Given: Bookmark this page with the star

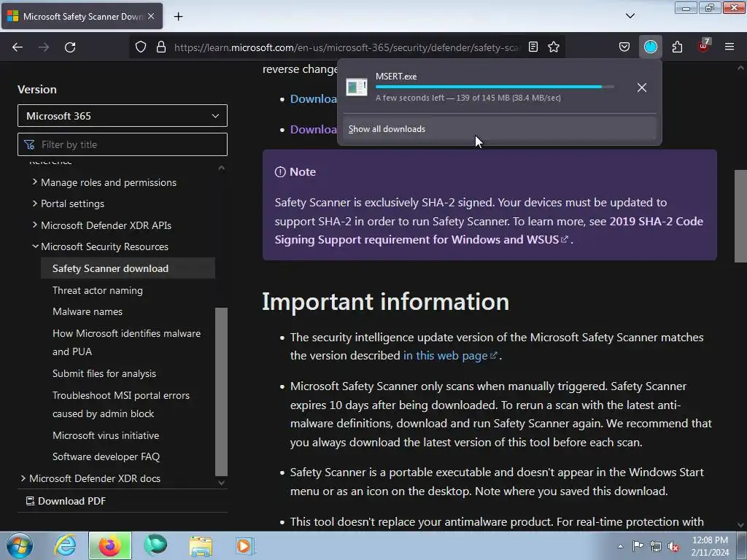Looking at the screenshot, I should (554, 47).
